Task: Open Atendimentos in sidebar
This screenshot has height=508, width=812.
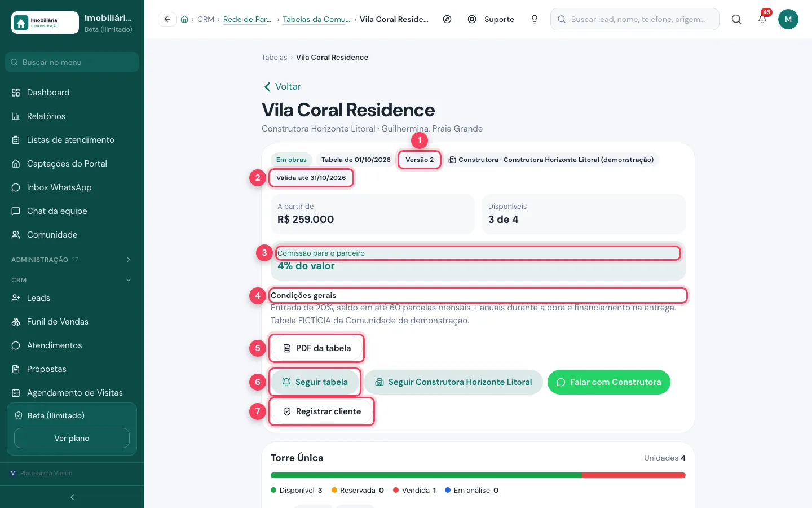Action: [x=72, y=345]
